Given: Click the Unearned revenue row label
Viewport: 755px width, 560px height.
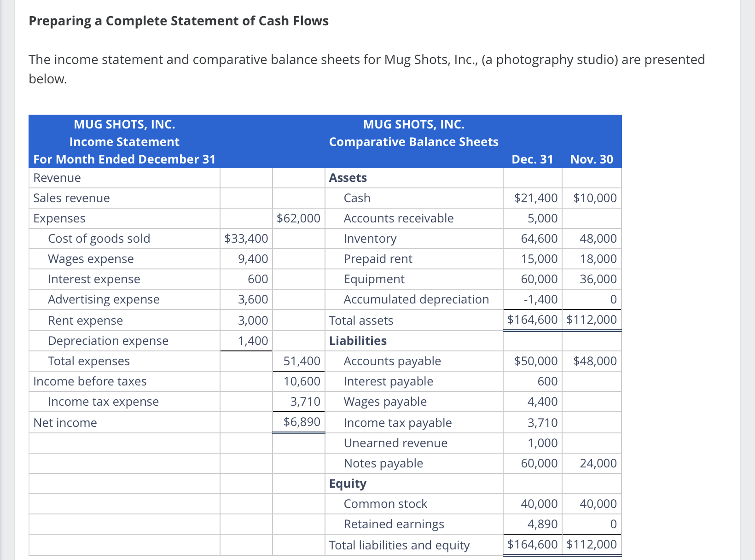Looking at the screenshot, I should coord(395,443).
